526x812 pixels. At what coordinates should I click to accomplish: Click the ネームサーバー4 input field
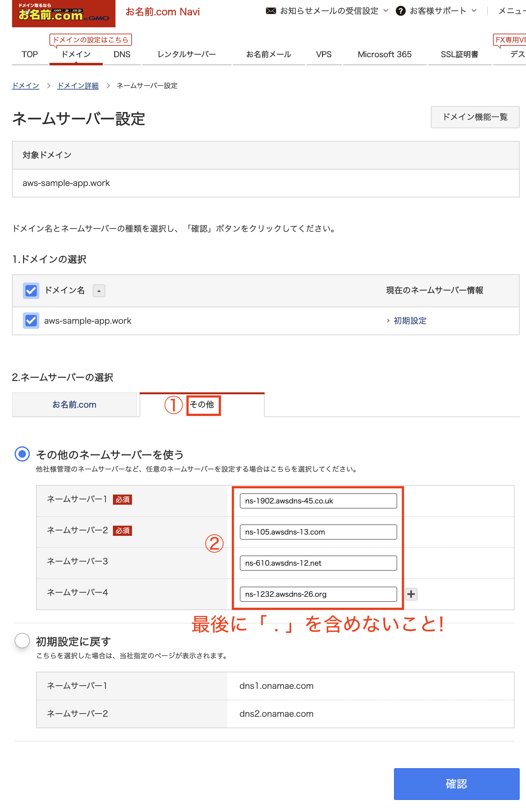click(318, 594)
